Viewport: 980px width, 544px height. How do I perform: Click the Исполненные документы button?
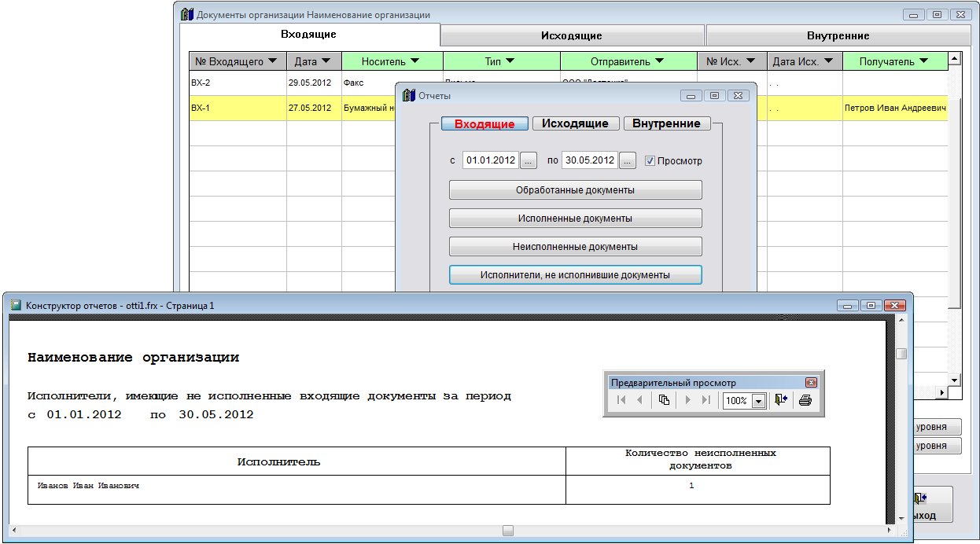(x=576, y=219)
